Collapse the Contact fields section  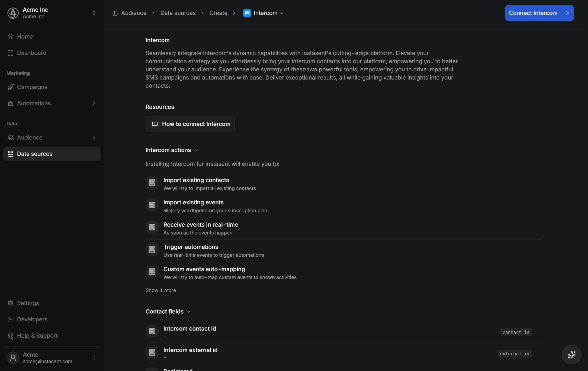point(168,311)
